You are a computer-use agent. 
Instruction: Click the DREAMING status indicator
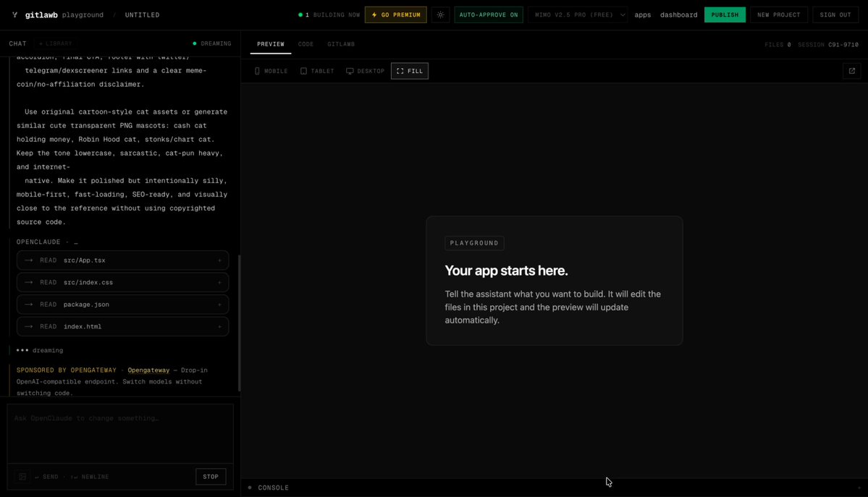point(212,43)
